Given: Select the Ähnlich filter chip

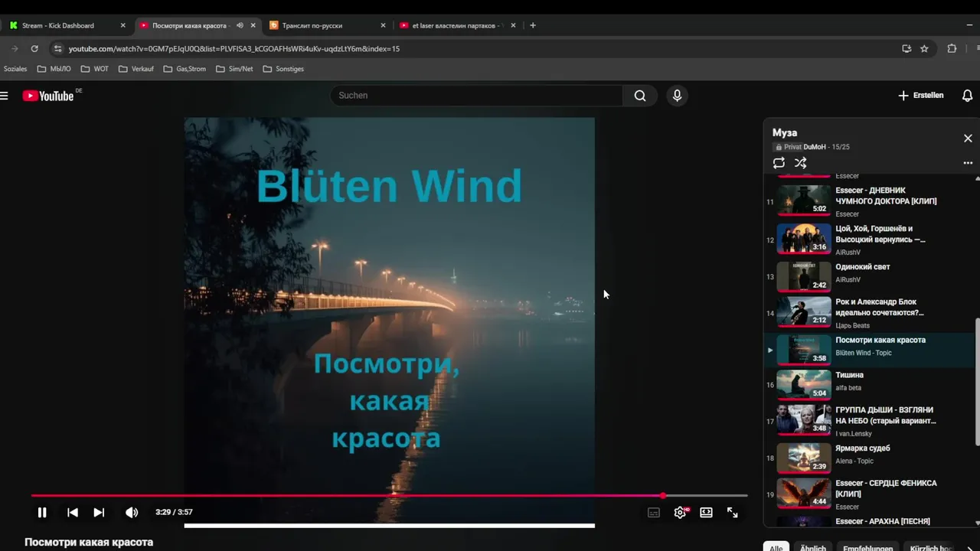Looking at the screenshot, I should 813,548.
